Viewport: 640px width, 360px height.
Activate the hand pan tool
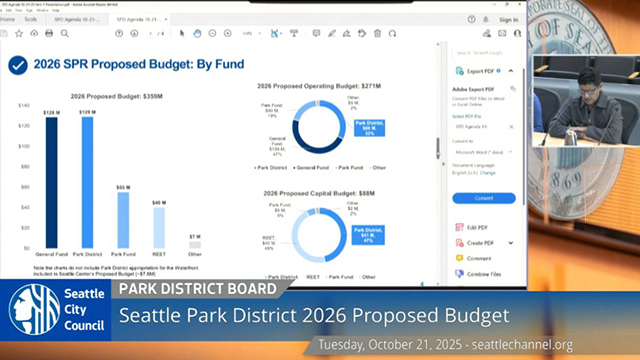pos(197,33)
